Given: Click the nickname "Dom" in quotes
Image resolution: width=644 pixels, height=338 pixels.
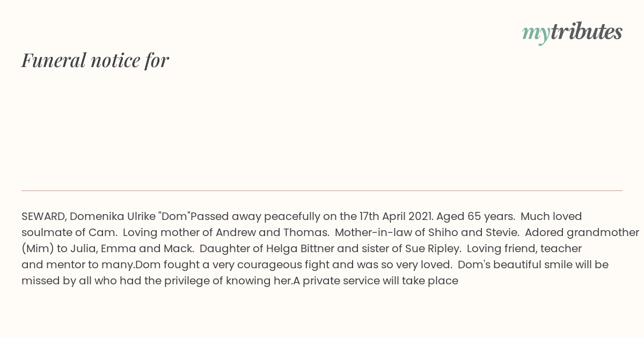Looking at the screenshot, I should coord(174,216).
